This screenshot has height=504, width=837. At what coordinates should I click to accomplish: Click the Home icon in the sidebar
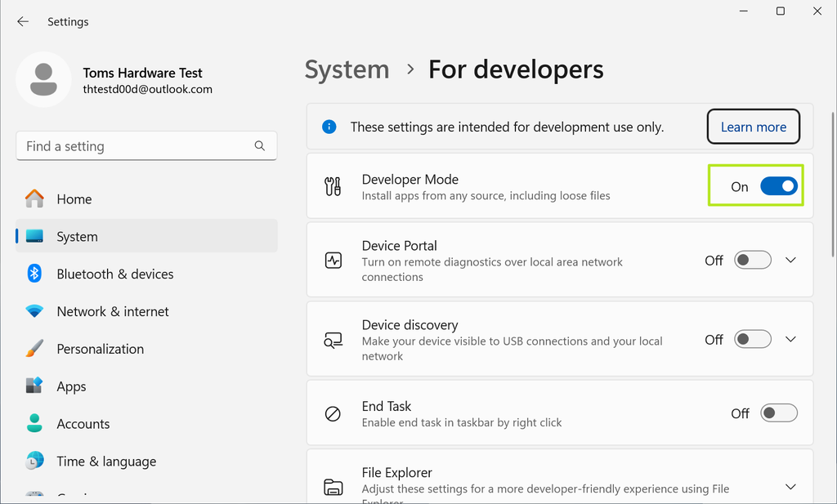34,198
